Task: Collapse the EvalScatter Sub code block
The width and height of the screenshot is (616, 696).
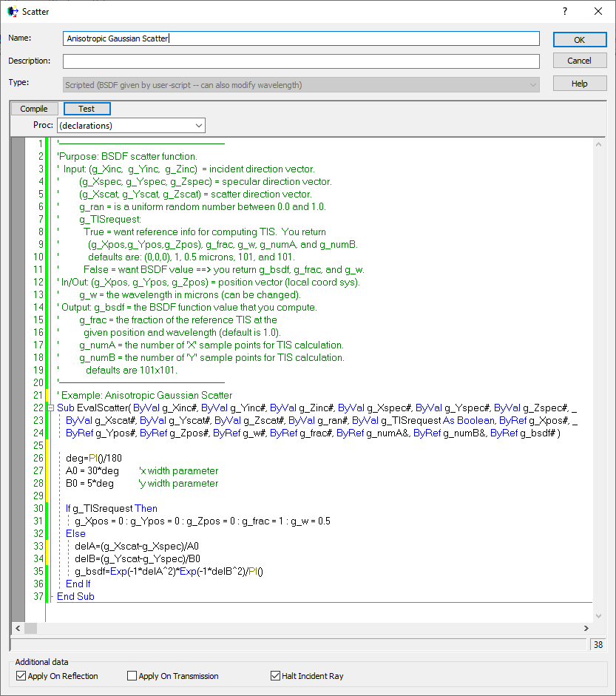Action: point(50,408)
